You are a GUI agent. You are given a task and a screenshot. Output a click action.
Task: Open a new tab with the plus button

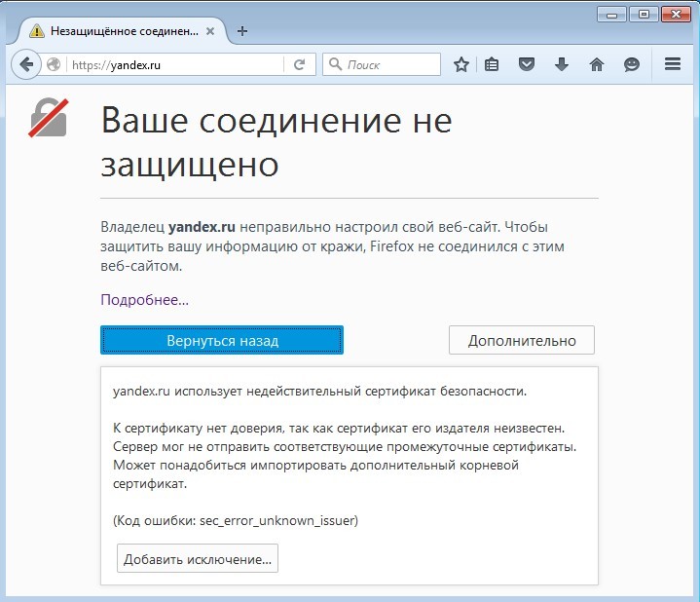[x=242, y=31]
